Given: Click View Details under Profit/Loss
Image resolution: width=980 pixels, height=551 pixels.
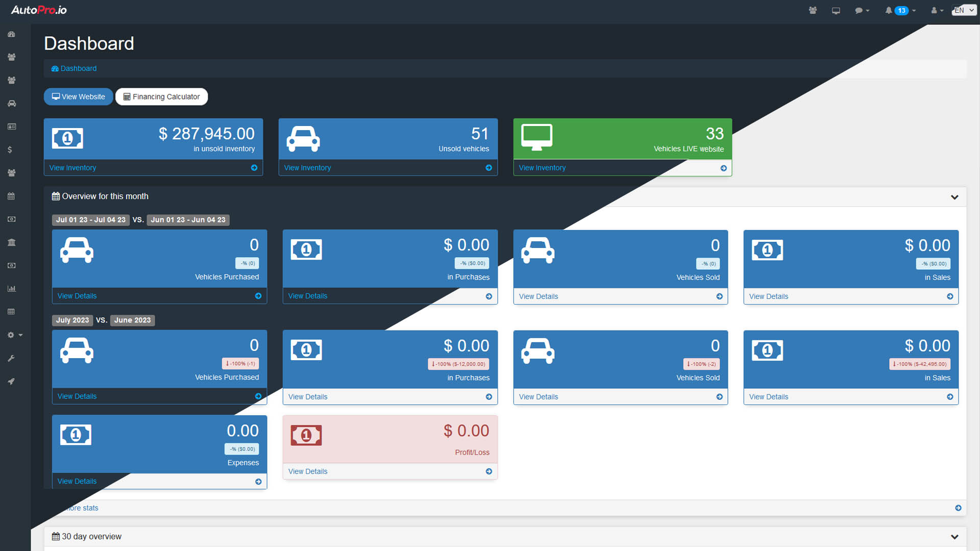Looking at the screenshot, I should click(x=308, y=471).
